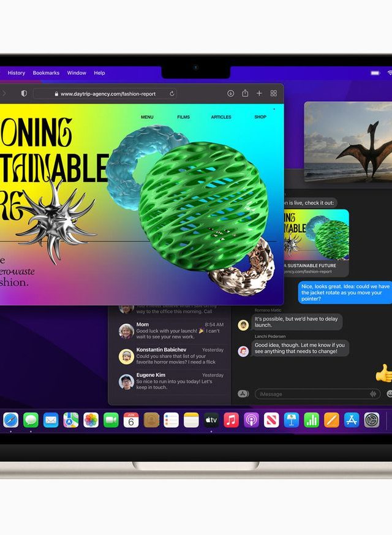Open Safari's downloads list
This screenshot has width=392, height=535.
click(231, 93)
